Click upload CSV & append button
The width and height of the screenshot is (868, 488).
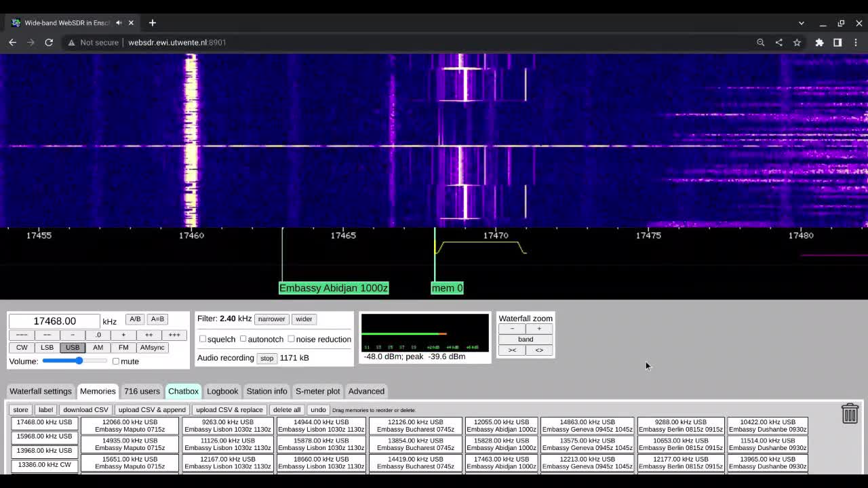[152, 410]
